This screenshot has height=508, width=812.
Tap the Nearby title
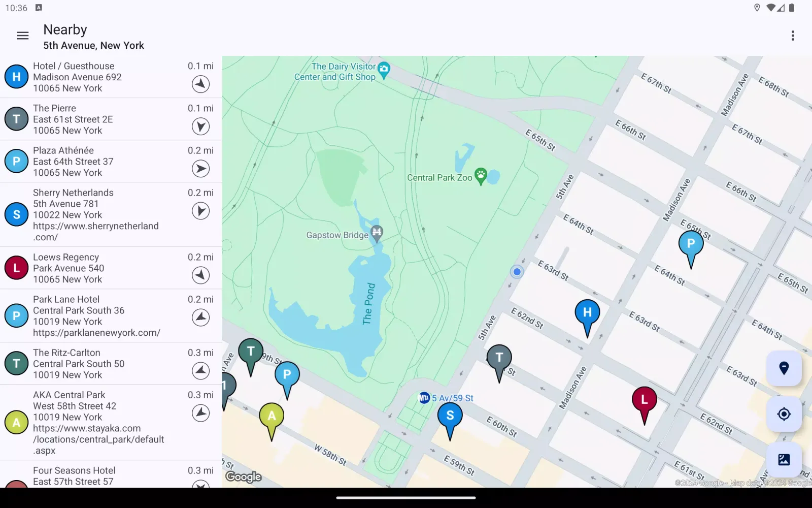click(x=65, y=30)
